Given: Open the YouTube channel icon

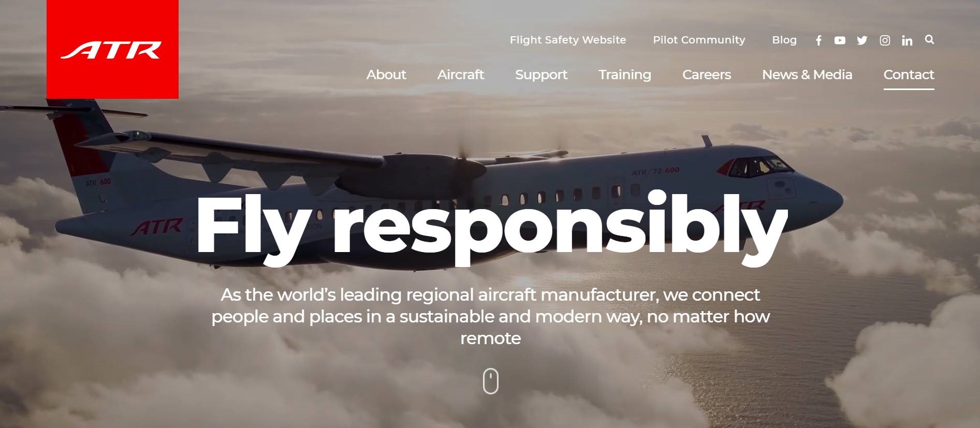Looking at the screenshot, I should [840, 40].
